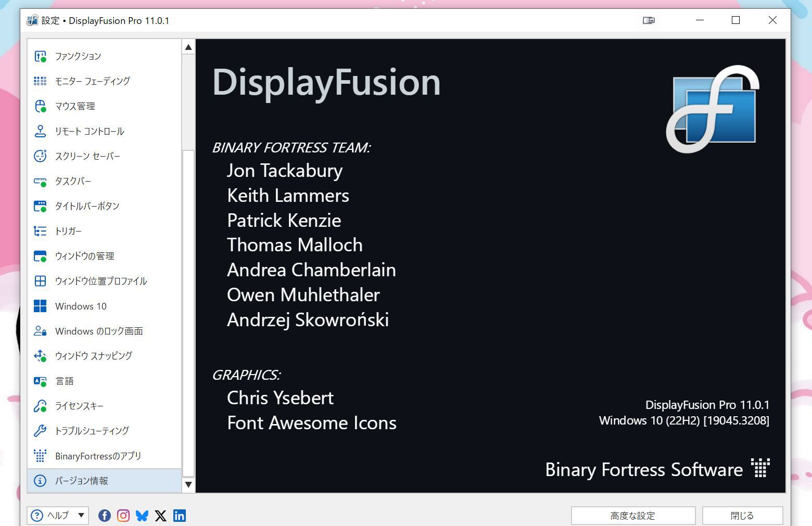This screenshot has width=812, height=526.
Task: Click the 閉じる button
Action: pos(742,516)
